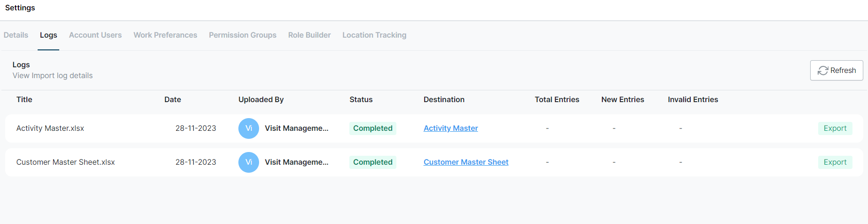
Task: Click the Completed status of Activity Master
Action: click(372, 128)
